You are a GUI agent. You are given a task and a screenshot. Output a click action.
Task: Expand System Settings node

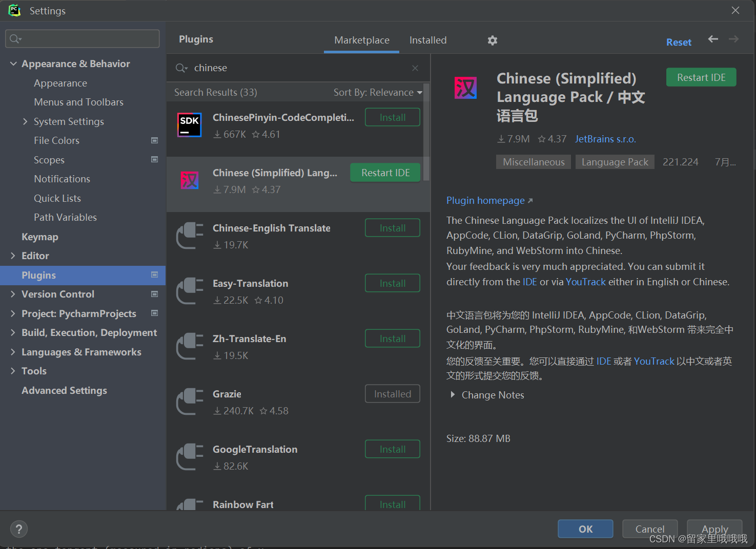[x=25, y=121]
